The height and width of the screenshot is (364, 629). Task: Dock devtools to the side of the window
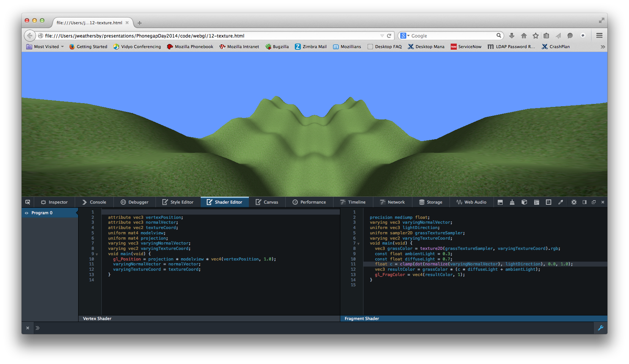[x=585, y=202]
